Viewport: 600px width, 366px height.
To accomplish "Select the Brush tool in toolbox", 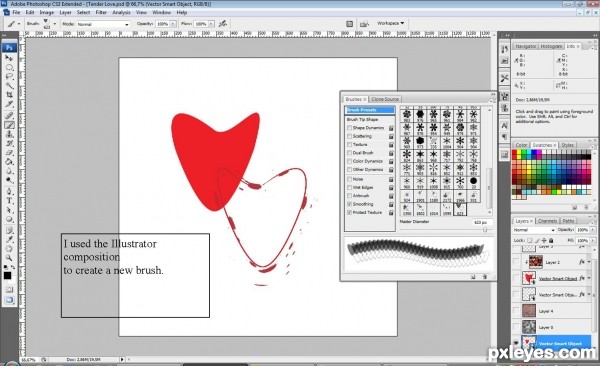I will [x=9, y=125].
